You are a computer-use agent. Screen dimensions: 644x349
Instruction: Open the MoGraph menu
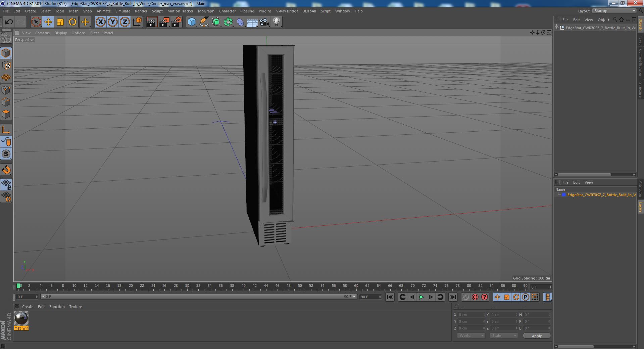[206, 11]
